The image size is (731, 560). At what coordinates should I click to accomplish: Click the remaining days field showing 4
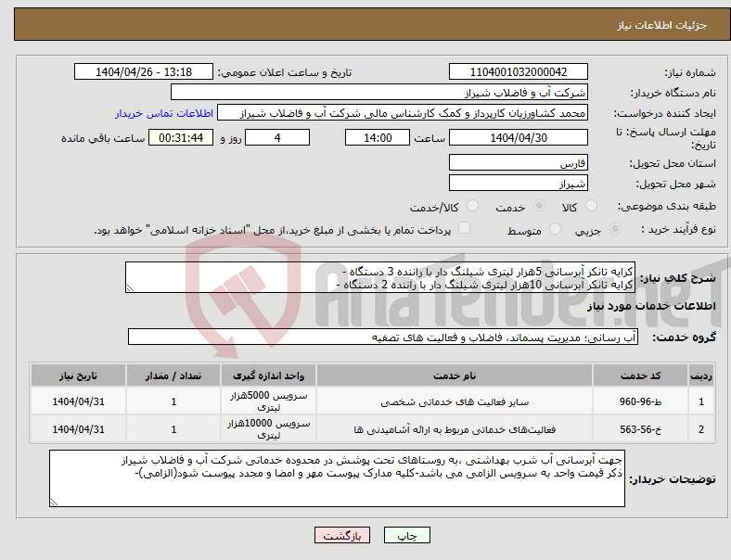click(x=277, y=137)
